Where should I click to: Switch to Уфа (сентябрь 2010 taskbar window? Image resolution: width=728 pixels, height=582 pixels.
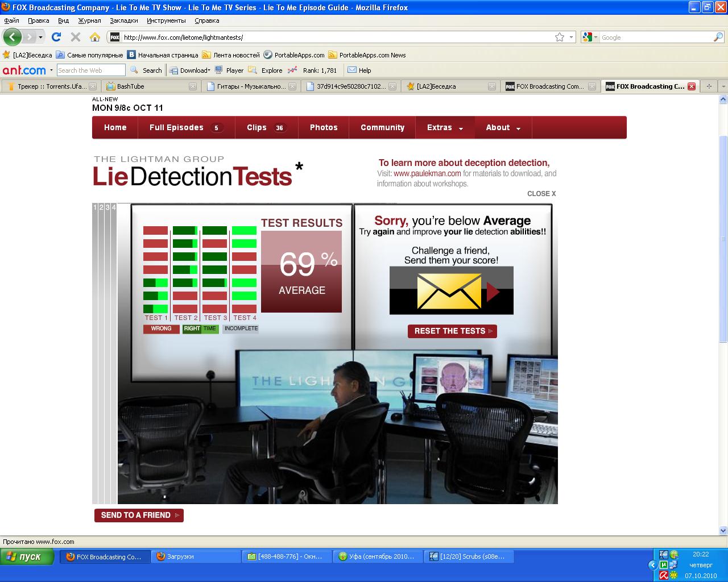click(378, 556)
